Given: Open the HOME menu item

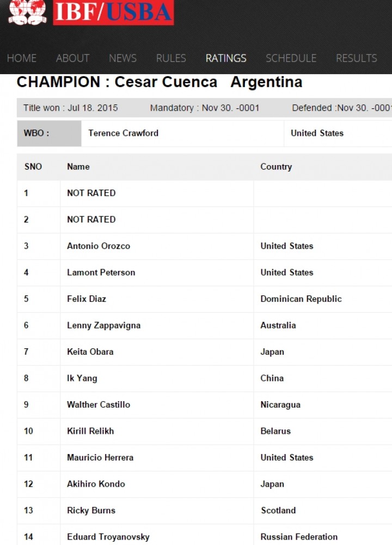Looking at the screenshot, I should tap(22, 58).
